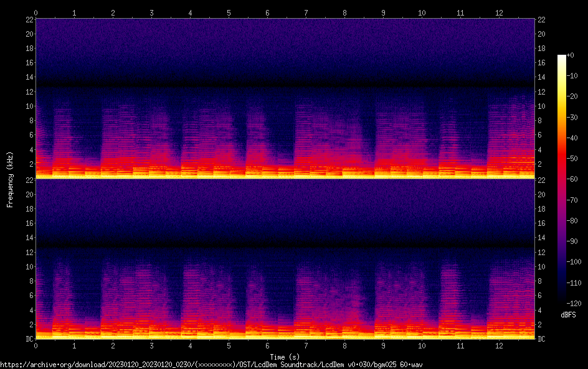588x369 pixels.
Task: Click the 0 second tick on top time axis
Action: [36, 12]
